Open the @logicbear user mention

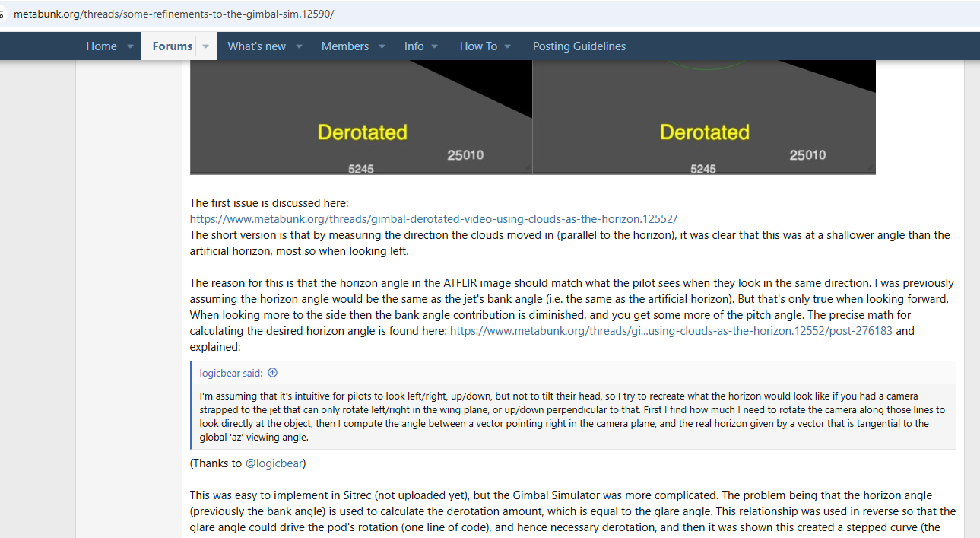[274, 463]
